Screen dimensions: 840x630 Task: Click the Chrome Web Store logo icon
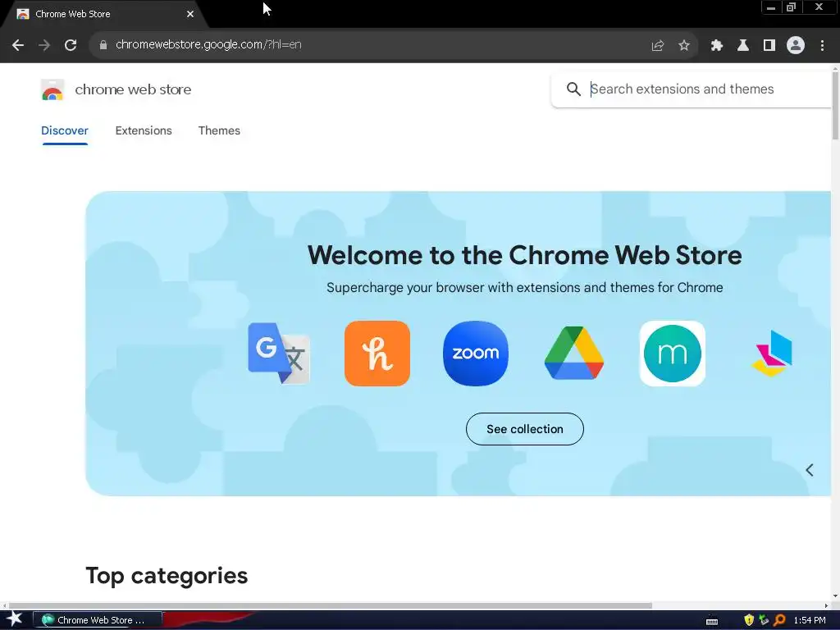point(52,89)
